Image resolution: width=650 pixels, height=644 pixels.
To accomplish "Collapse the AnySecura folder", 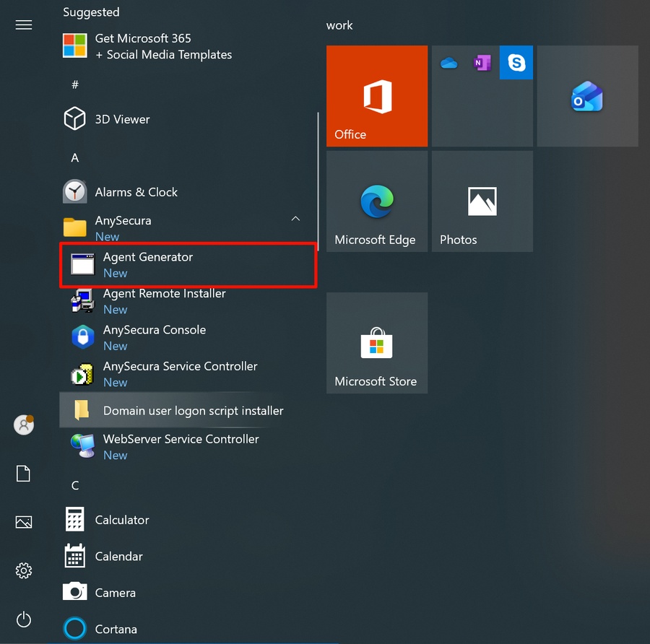I will click(295, 219).
